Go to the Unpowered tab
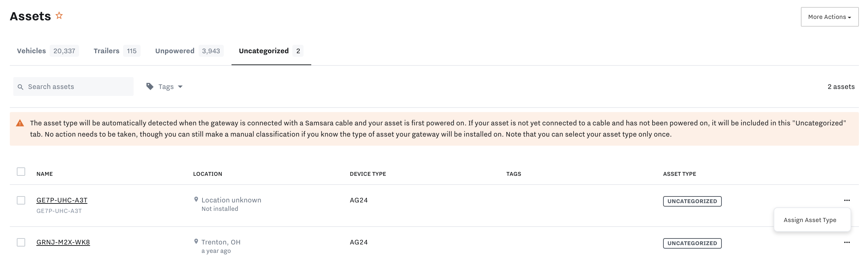The image size is (868, 263). pos(175,51)
